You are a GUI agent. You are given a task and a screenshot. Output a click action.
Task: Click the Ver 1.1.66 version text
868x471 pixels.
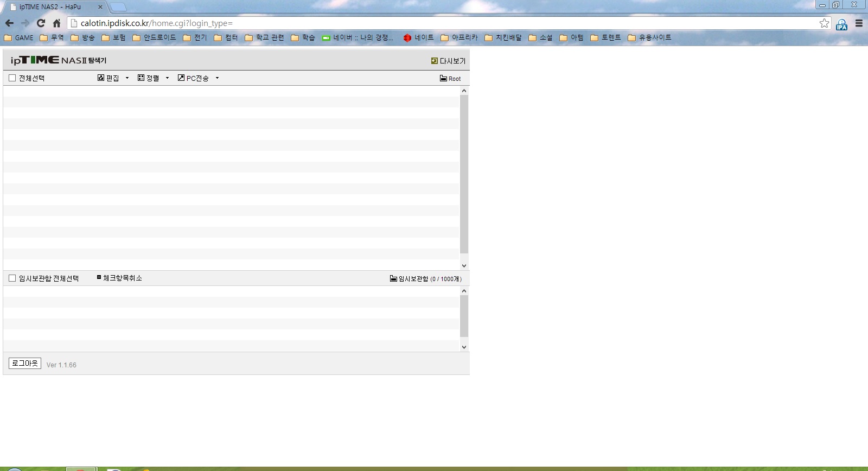(61, 365)
